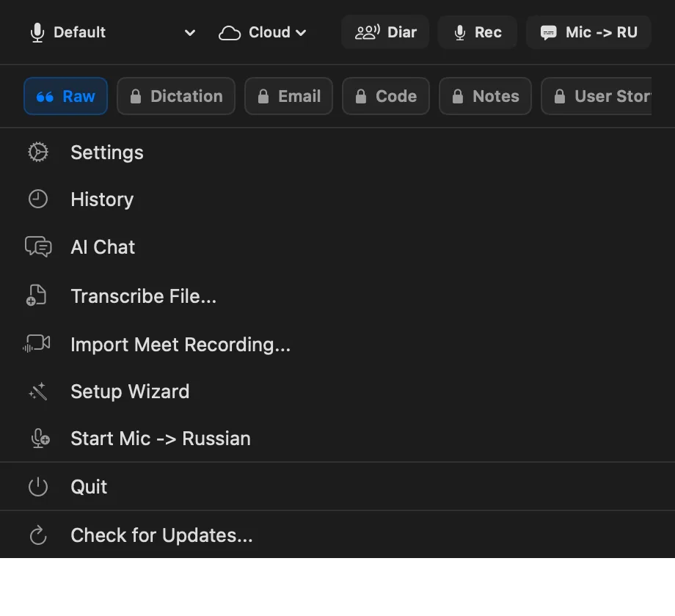The height and width of the screenshot is (616, 675).
Task: Open the History menu entry
Action: 337,199
